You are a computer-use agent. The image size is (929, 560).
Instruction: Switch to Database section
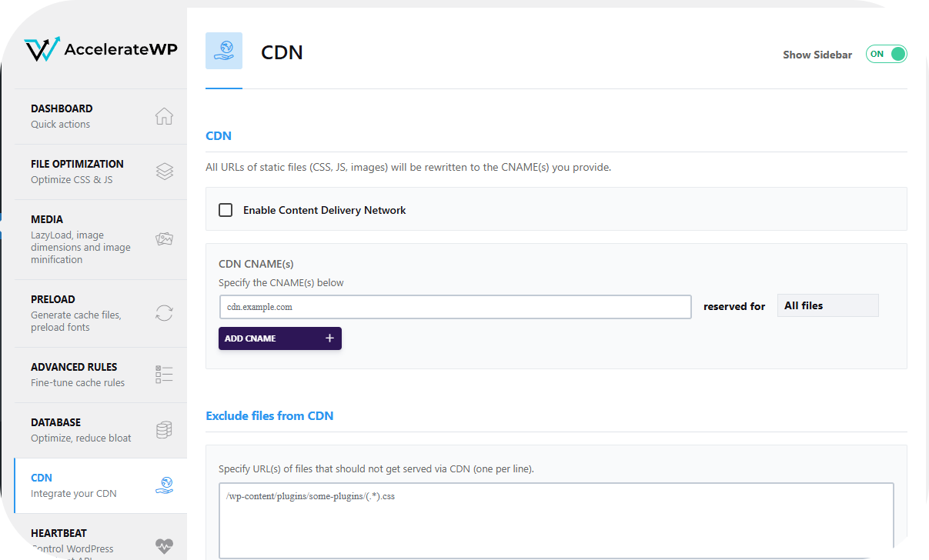pos(101,430)
